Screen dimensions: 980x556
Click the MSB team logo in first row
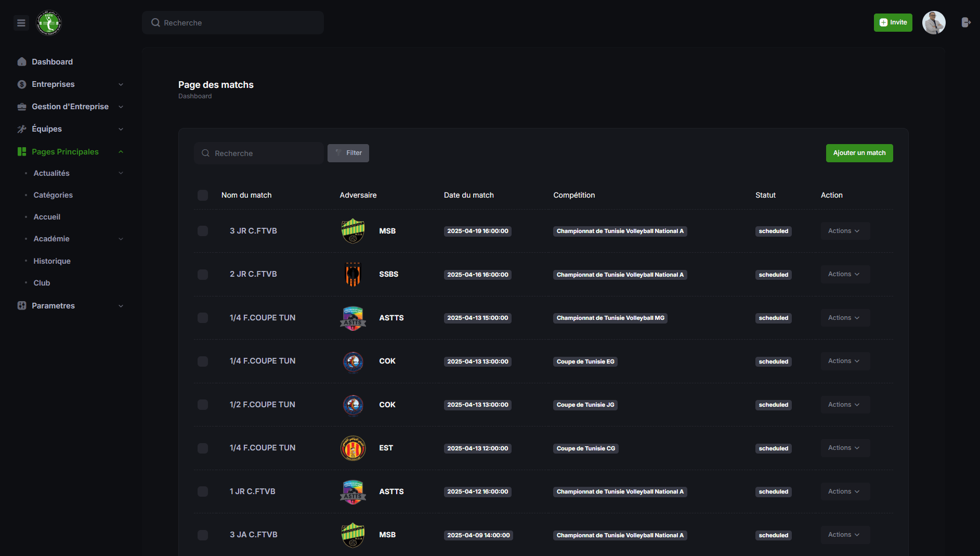(353, 231)
